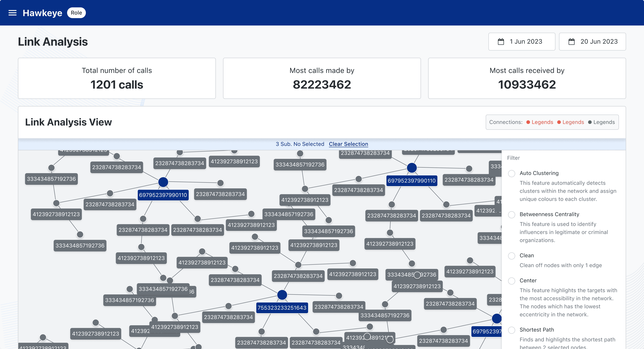
Task: Select Betweenness Centrality option
Action: (511, 215)
